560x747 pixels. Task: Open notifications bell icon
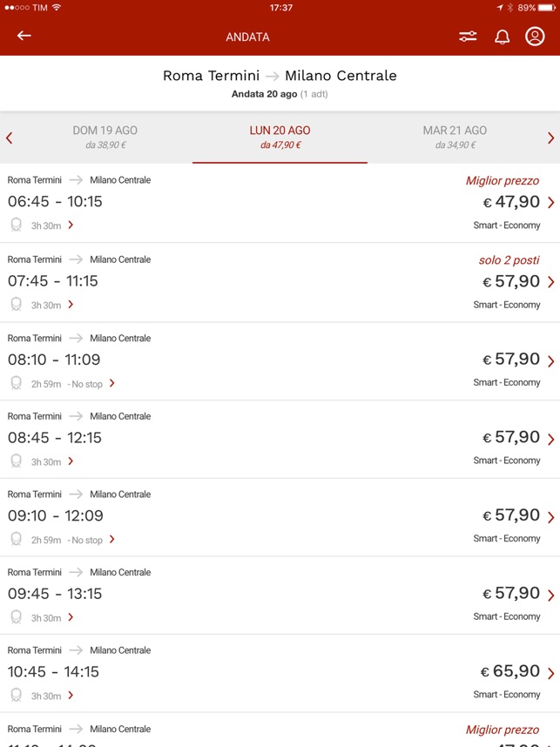tap(502, 37)
